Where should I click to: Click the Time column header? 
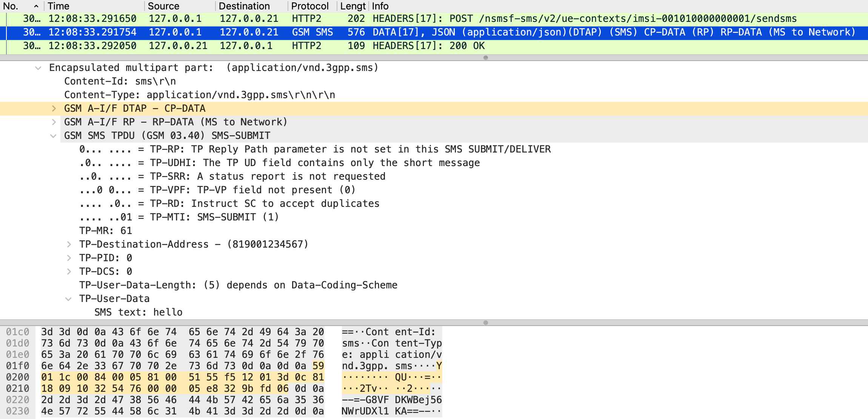pos(58,6)
